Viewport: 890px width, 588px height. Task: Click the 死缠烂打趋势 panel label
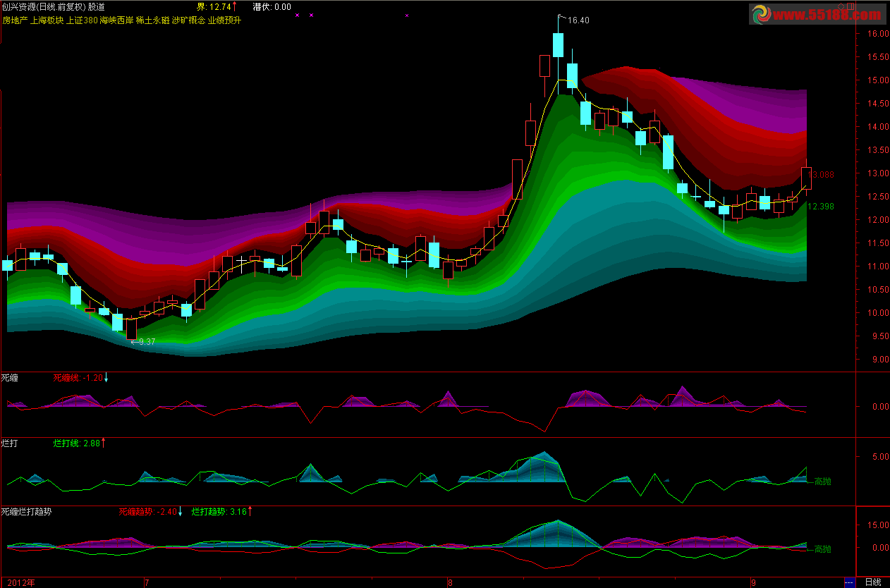pos(25,511)
